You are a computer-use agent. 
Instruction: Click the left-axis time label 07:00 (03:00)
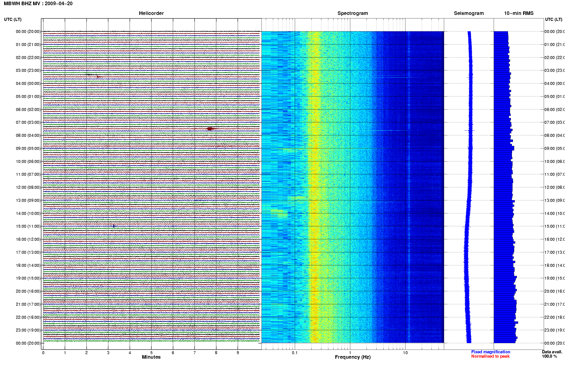[x=28, y=122]
